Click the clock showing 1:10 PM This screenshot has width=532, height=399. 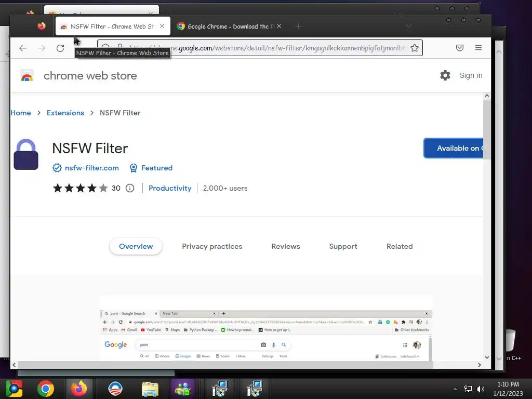[x=508, y=384]
